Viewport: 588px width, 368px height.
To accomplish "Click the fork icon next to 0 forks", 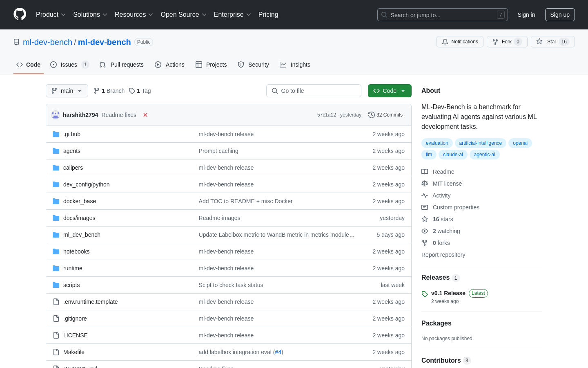I will coord(425,243).
